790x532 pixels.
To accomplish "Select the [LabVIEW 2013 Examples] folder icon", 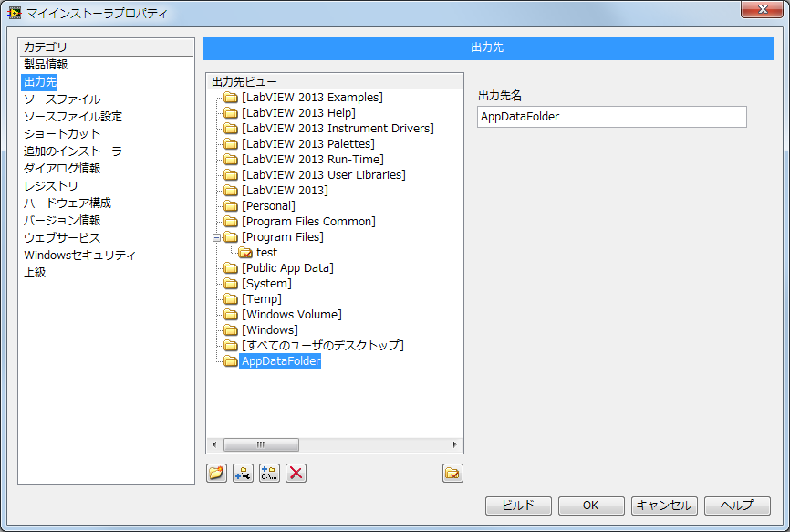I will pyautogui.click(x=231, y=98).
